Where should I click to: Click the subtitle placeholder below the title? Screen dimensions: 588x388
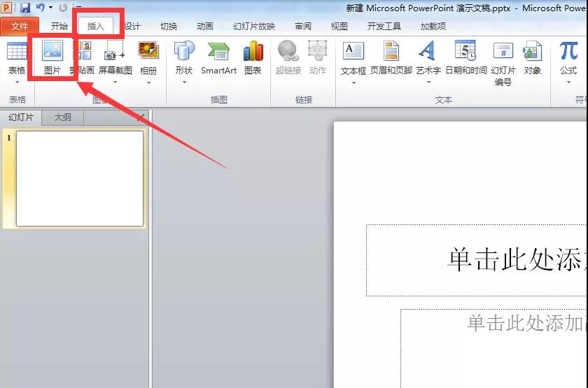pos(494,348)
